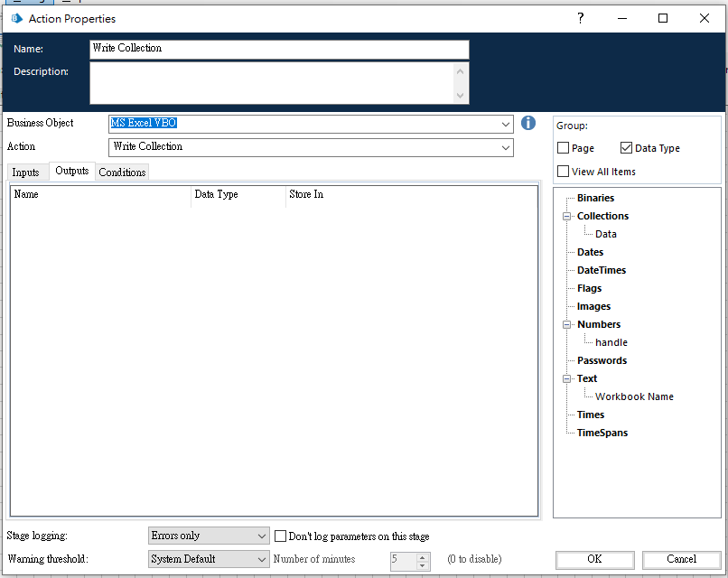The width and height of the screenshot is (728, 578).
Task: Decrease the number of minutes spinner
Action: click(x=422, y=565)
